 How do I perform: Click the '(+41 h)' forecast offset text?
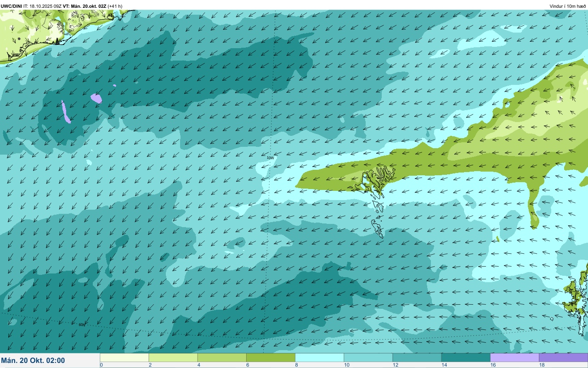tap(115, 6)
